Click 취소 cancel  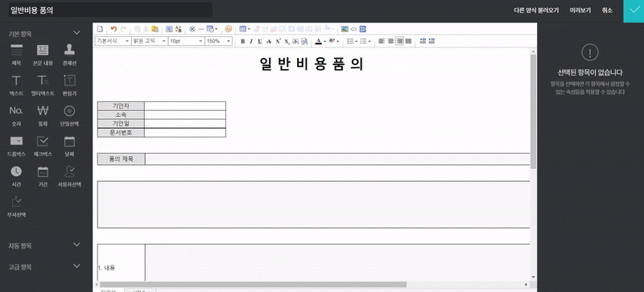pyautogui.click(x=607, y=10)
